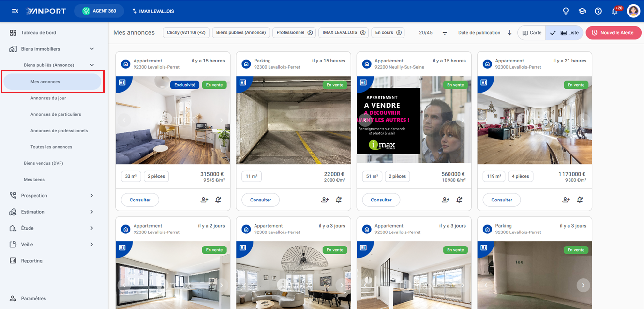Add contact on the 315 000 € apartment
The width and height of the screenshot is (644, 309).
[204, 200]
